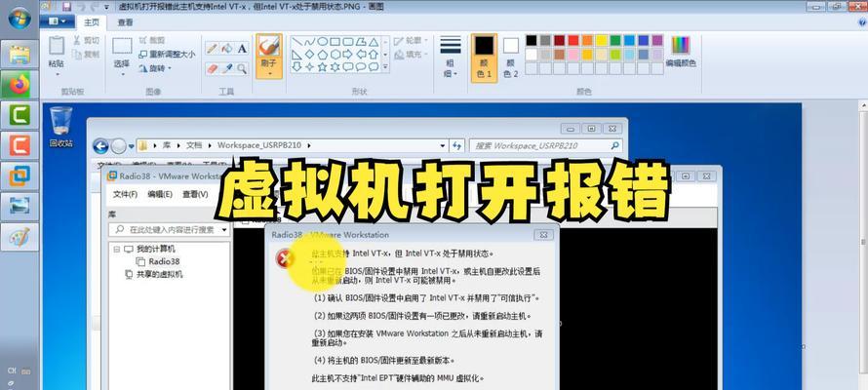868x390 pixels.
Task: Pick the Line shape
Action: (297, 42)
